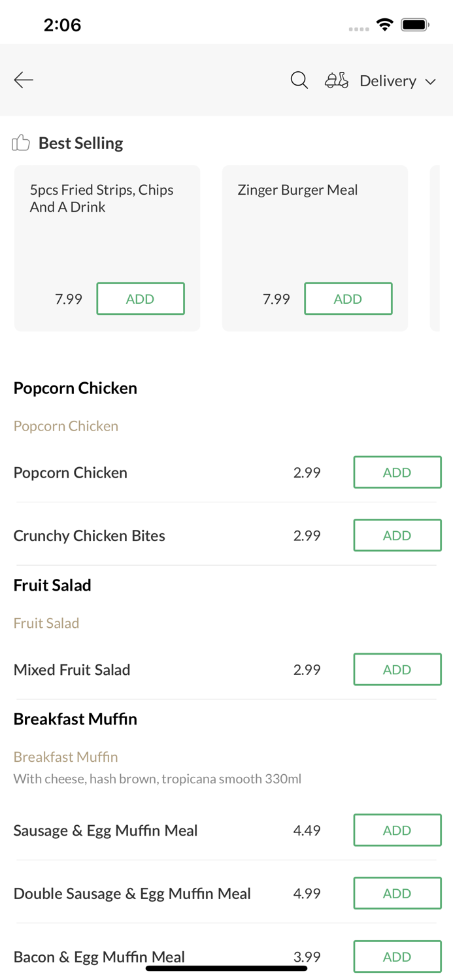Add Crunchy Chicken Bites to cart
The image size is (453, 980).
click(x=397, y=535)
